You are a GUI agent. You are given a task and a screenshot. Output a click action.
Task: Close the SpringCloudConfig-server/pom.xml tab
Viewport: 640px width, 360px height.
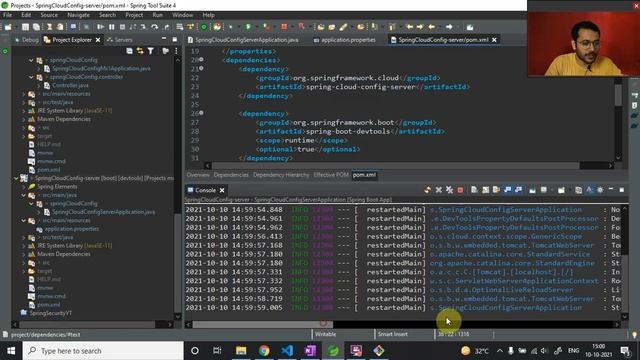pos(494,40)
